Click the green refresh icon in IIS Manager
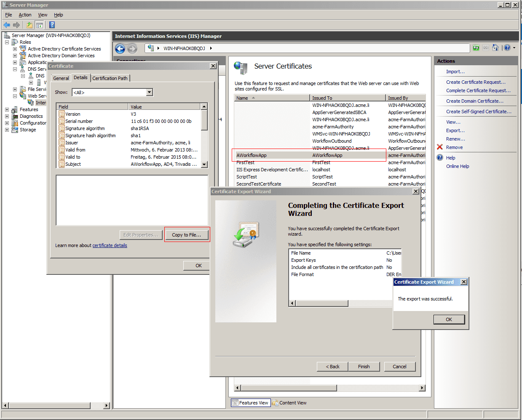 [476, 48]
